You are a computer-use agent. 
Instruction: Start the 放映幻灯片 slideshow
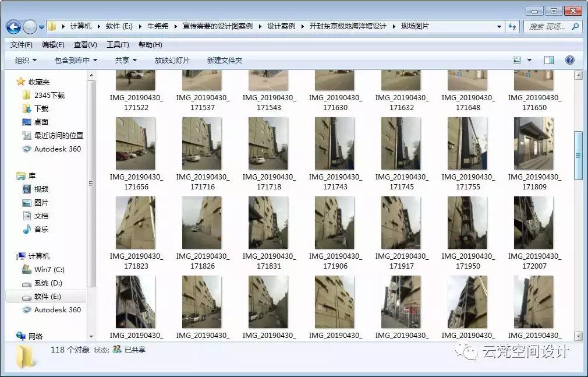pos(172,59)
